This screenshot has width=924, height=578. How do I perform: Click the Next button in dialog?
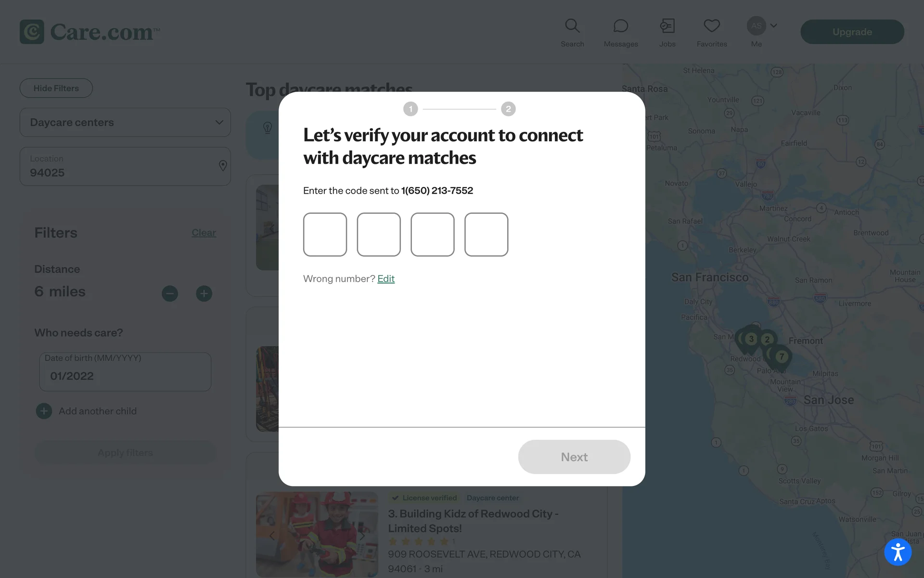tap(574, 457)
